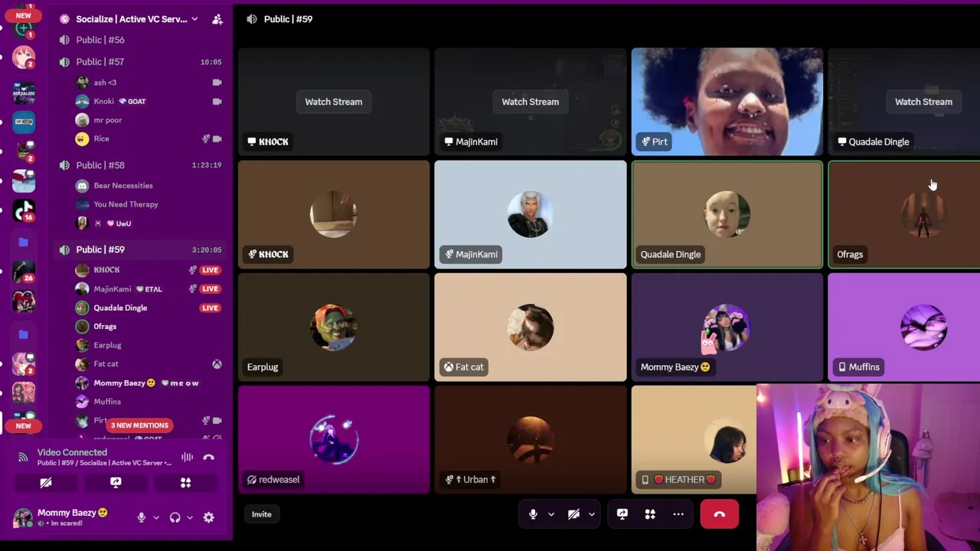The width and height of the screenshot is (980, 551).
Task: Select KИOCK avatar tile
Action: pyautogui.click(x=334, y=214)
